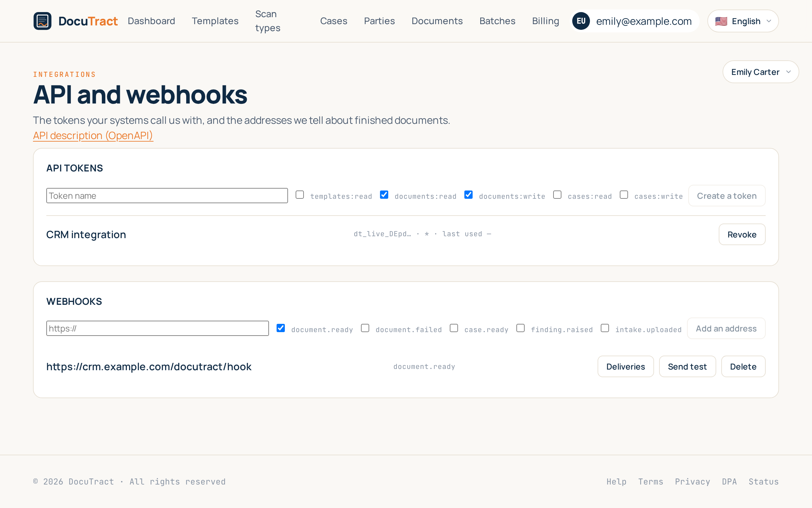This screenshot has height=508, width=812.
Task: Select the dt_live_DEpd… token text
Action: coord(382,234)
